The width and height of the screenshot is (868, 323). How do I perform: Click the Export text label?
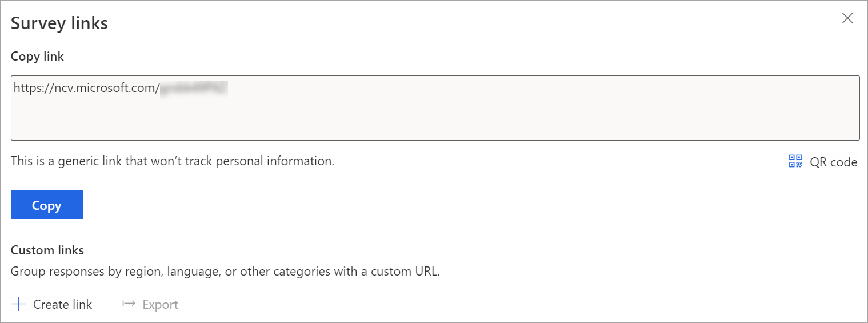160,304
